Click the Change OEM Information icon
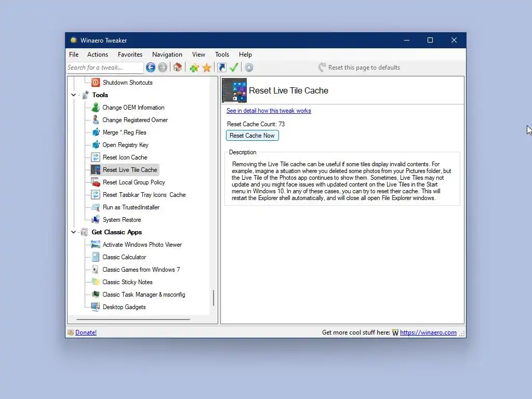532x399 pixels. (96, 108)
